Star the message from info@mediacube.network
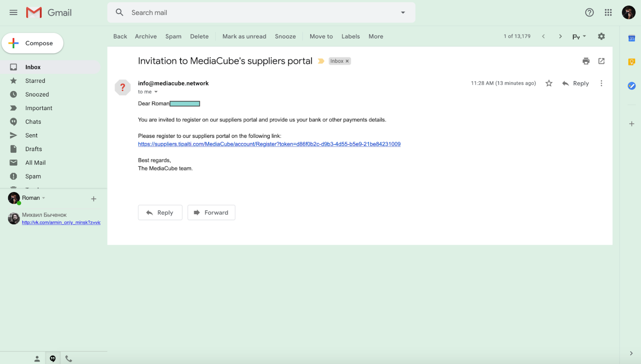The width and height of the screenshot is (641, 364). pos(549,83)
